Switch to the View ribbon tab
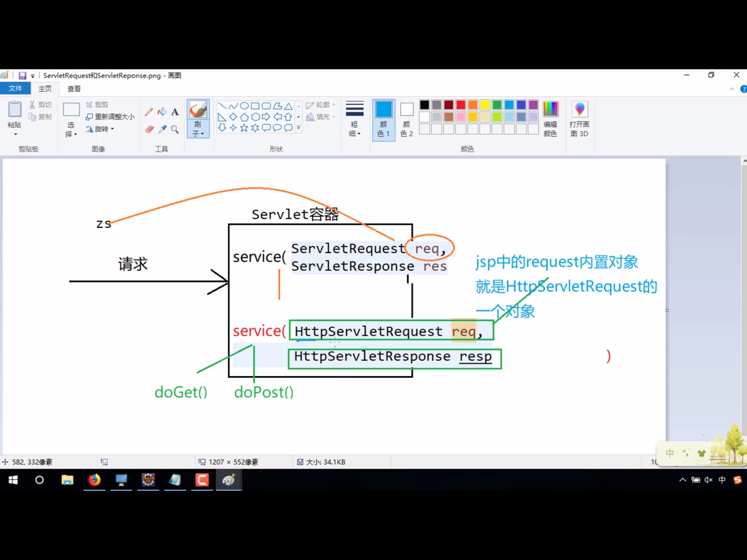Screen dimensions: 747x560 click(74, 89)
